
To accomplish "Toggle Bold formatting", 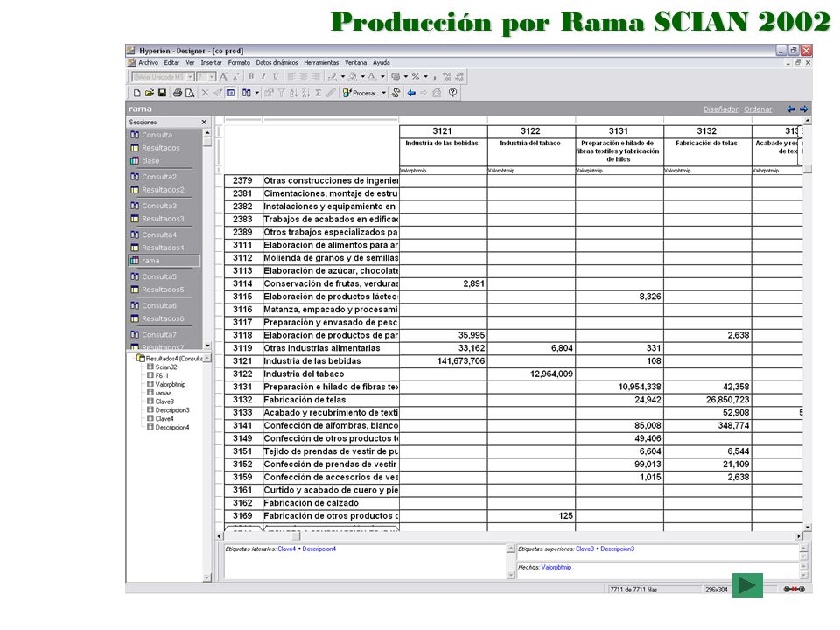I will pyautogui.click(x=251, y=77).
